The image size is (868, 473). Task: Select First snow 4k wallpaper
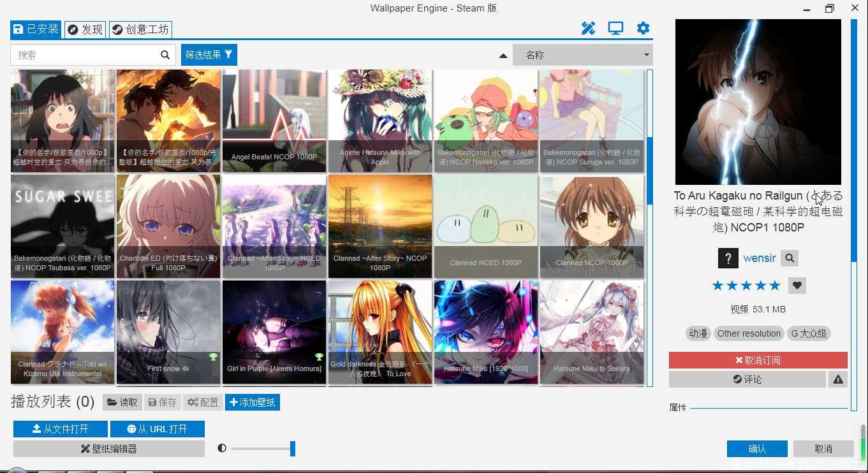(168, 332)
